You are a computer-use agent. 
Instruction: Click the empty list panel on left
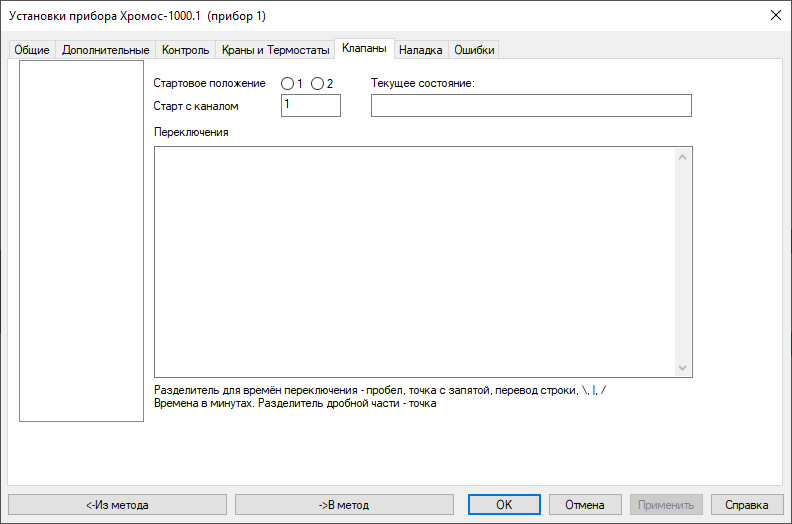pyautogui.click(x=81, y=241)
